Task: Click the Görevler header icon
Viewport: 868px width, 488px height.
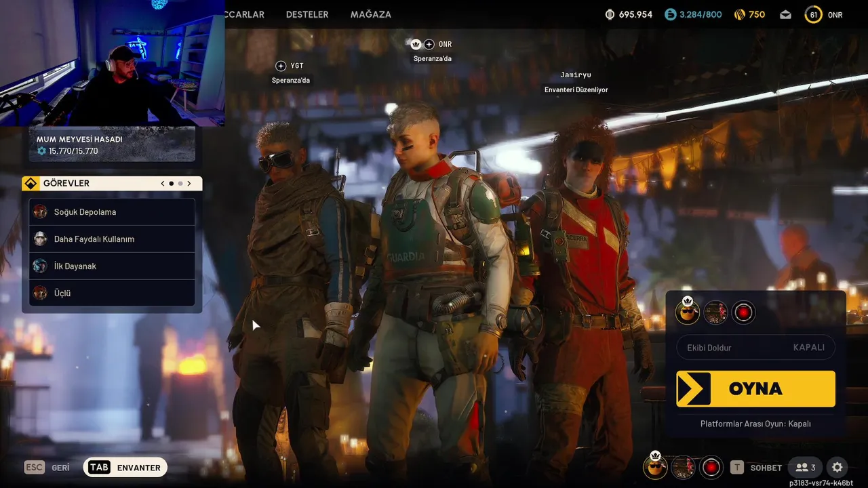Action: pos(31,184)
